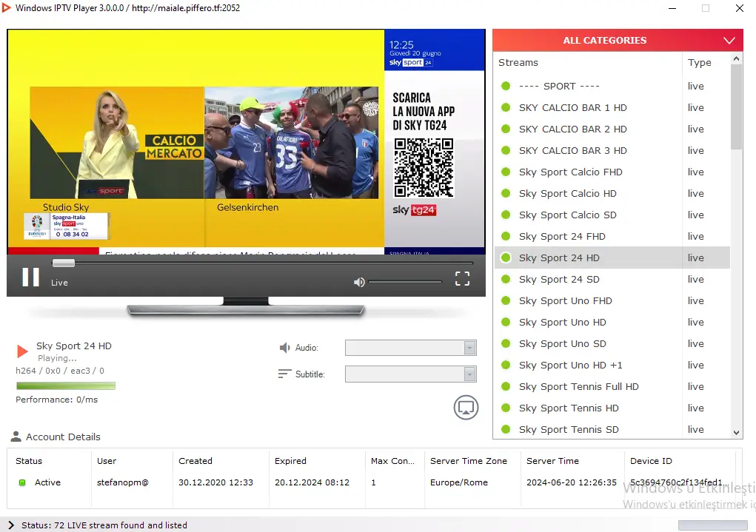Click the server time 2024-06-20 12:26:35

pyautogui.click(x=572, y=482)
